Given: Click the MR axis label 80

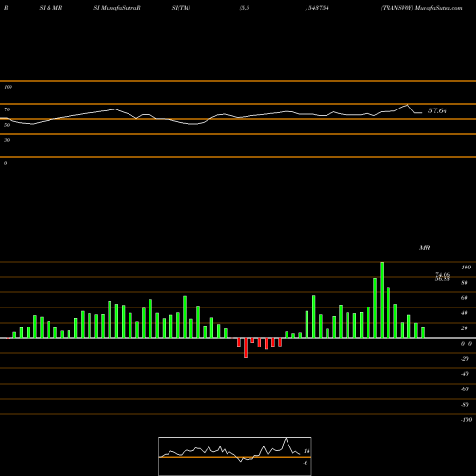Looking at the screenshot, I should point(465,283).
